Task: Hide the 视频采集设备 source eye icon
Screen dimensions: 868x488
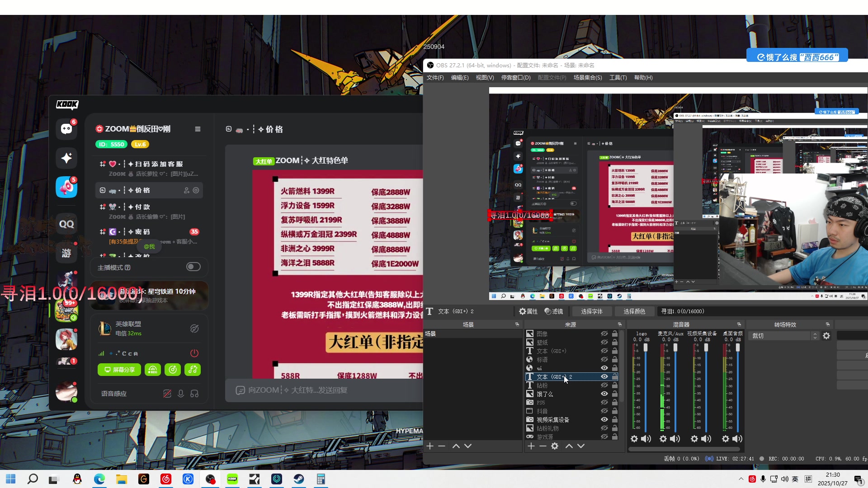Action: (x=604, y=420)
